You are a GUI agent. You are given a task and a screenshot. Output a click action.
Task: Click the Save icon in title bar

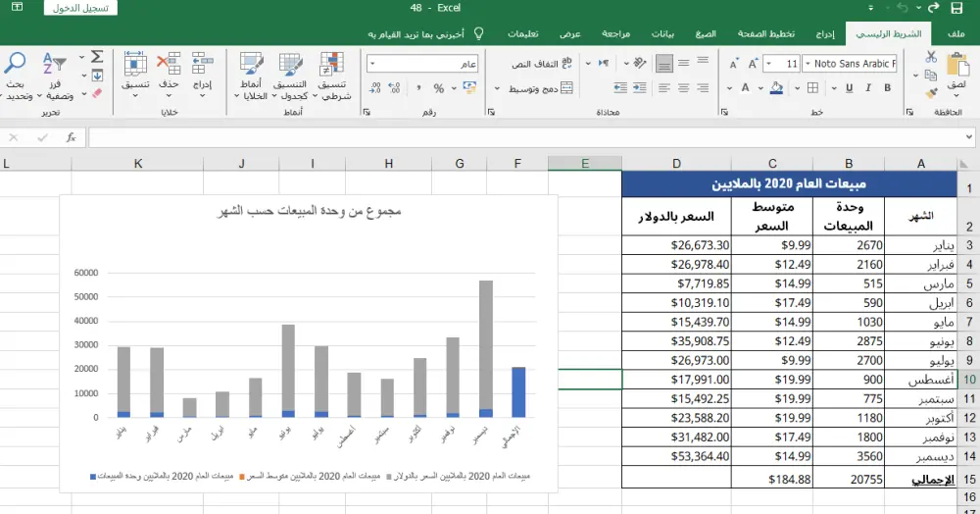tap(956, 8)
